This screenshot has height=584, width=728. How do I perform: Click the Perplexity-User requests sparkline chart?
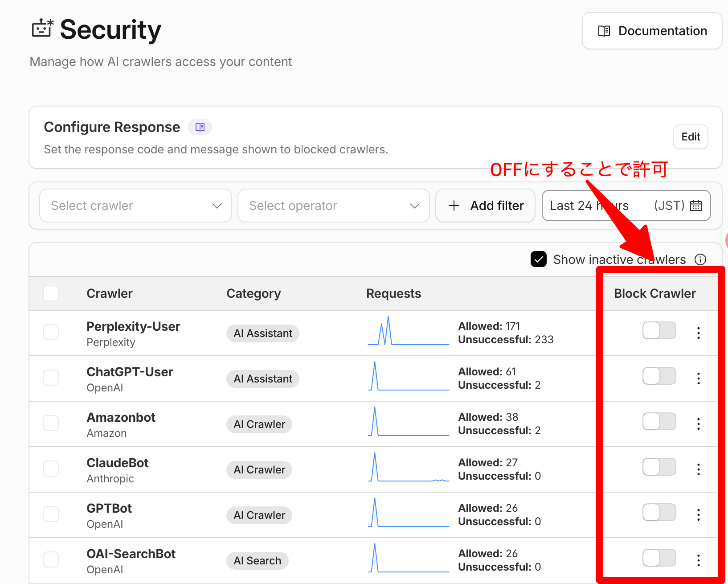408,330
